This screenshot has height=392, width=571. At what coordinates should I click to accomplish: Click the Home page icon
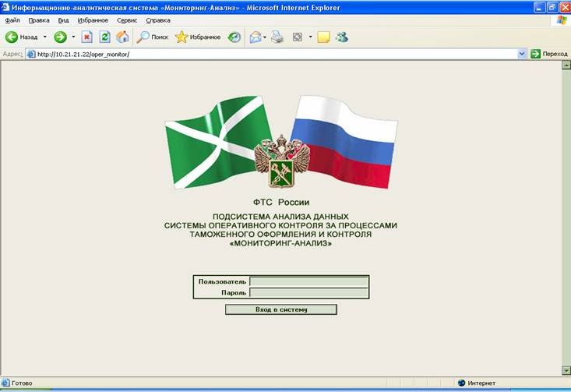[123, 37]
